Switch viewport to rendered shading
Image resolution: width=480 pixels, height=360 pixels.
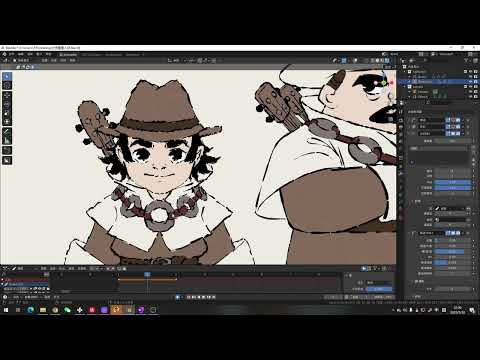click(x=387, y=60)
